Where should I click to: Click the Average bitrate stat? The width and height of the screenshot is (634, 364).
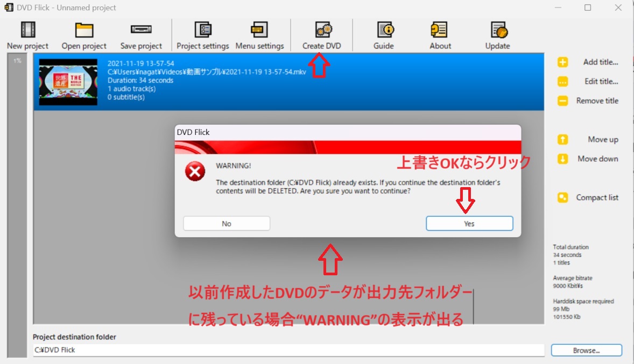click(573, 278)
